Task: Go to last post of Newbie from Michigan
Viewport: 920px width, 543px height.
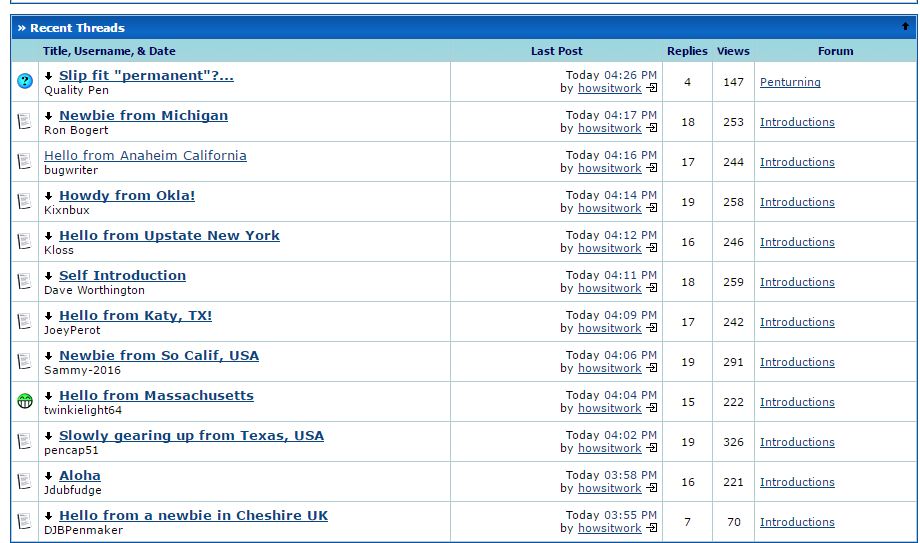Action: [x=652, y=128]
